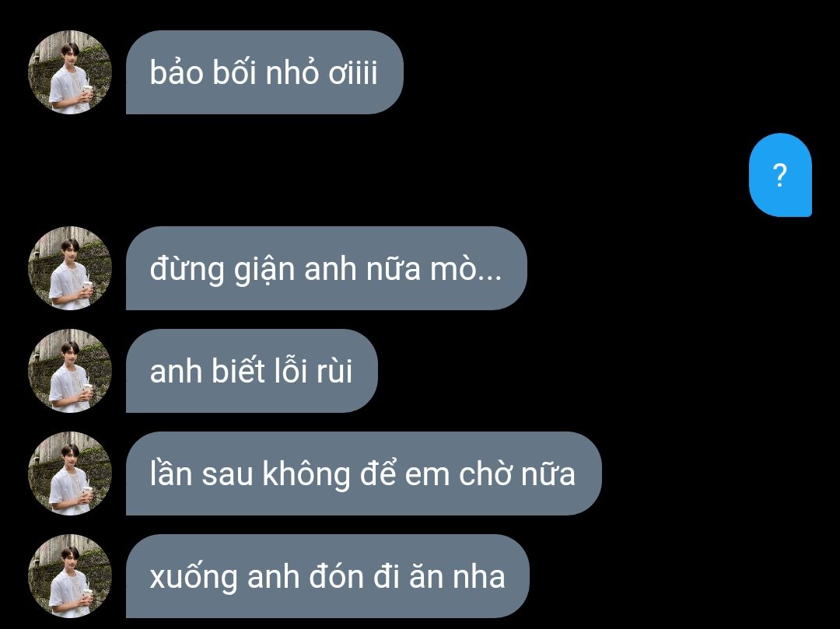Select the 'bảo bối nhỏ ơiiii' message bubble
The width and height of the screenshot is (840, 629).
[264, 72]
